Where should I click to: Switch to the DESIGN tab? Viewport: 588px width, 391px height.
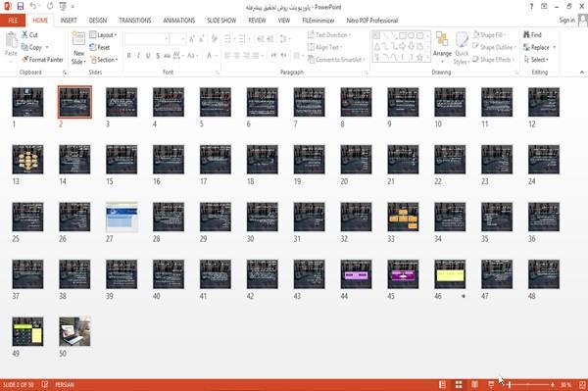tap(98, 21)
